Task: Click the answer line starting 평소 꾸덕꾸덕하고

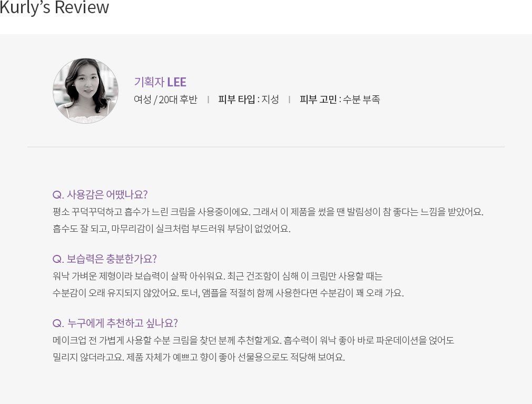Action: tap(268, 212)
